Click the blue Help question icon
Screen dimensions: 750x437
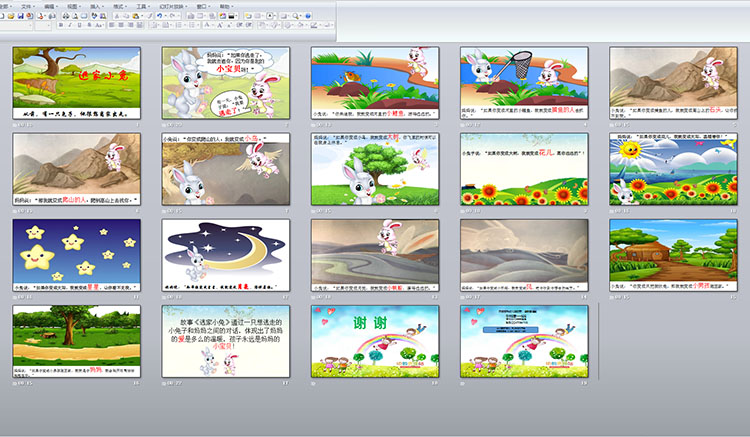point(308,16)
